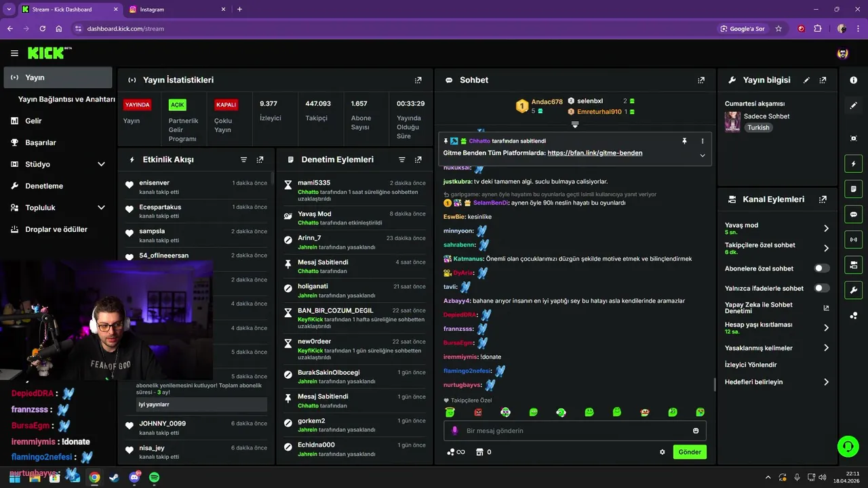868x488 pixels.
Task: Open the green headset support button
Action: click(848, 446)
